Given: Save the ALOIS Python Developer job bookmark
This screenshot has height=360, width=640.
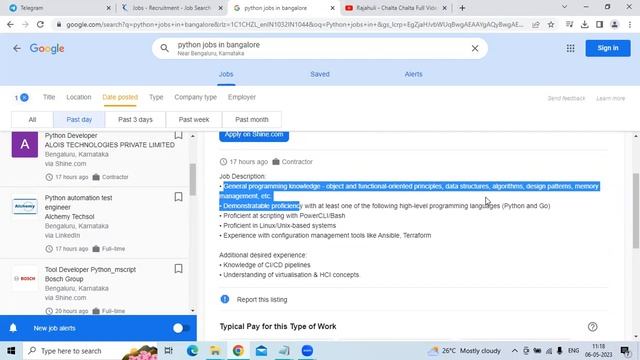Looking at the screenshot, I should (x=178, y=135).
